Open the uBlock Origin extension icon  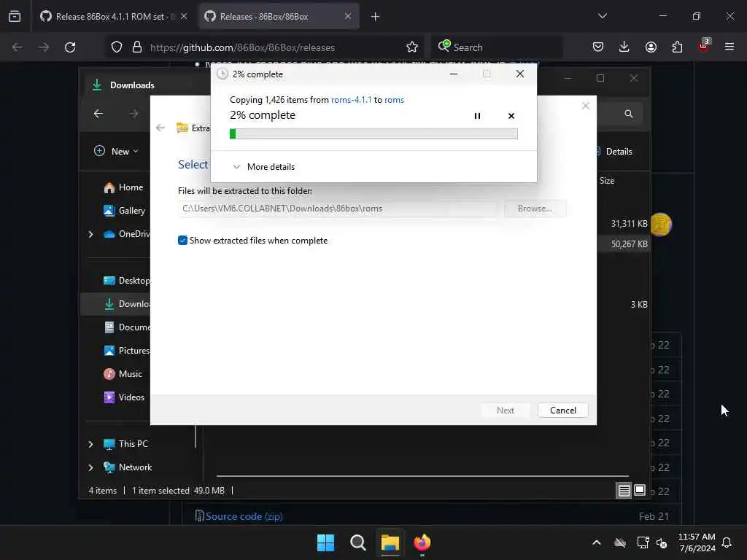[704, 46]
